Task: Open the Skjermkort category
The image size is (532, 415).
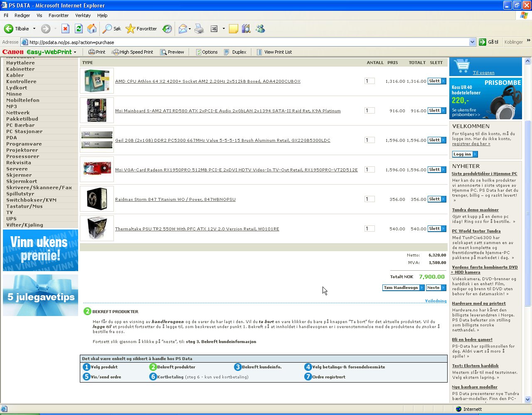Action: [22, 181]
